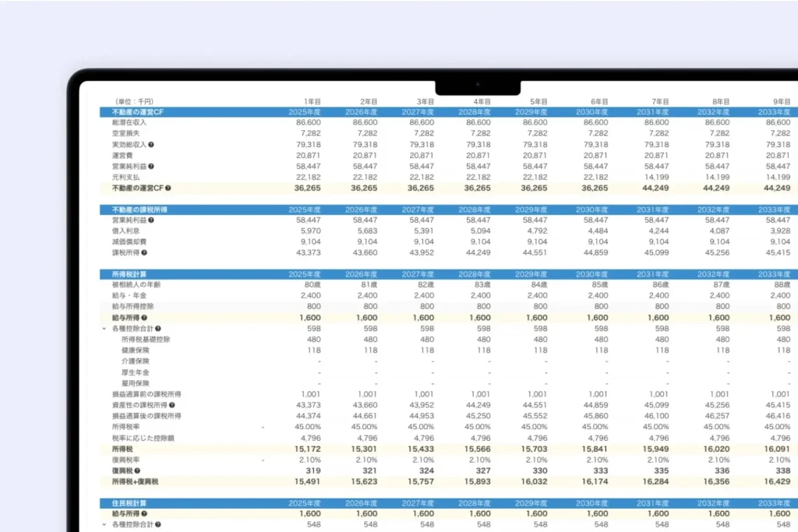Click help icon next to 営業純利益 in 不動産の運営CF section
This screenshot has height=532, width=798.
click(x=151, y=167)
